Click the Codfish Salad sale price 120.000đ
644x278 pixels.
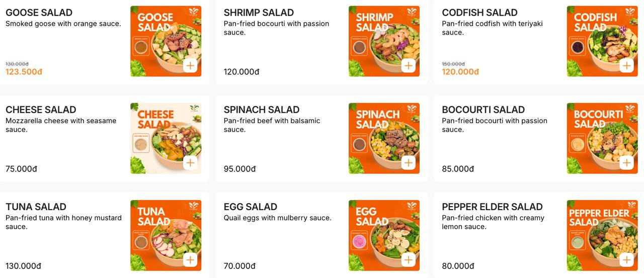pos(460,72)
